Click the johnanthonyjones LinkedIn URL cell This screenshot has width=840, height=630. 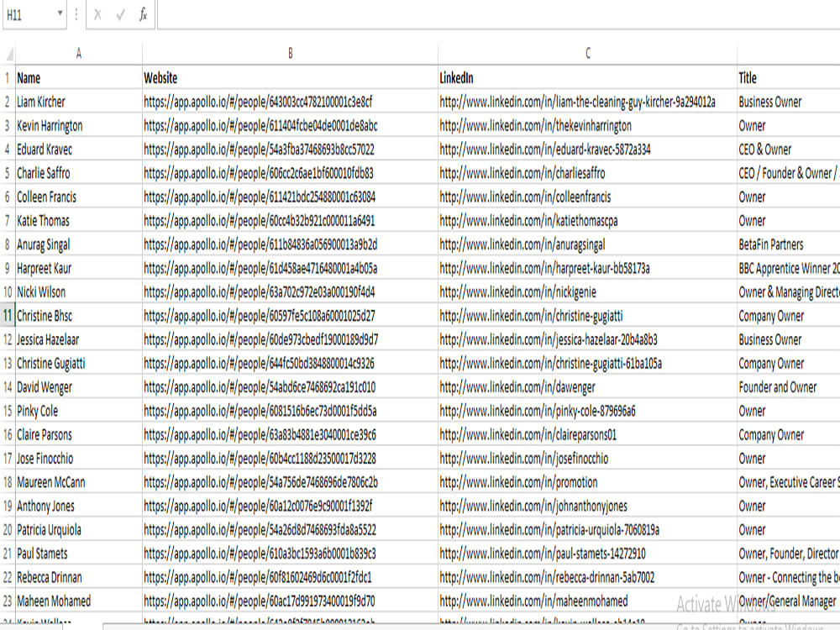point(588,506)
